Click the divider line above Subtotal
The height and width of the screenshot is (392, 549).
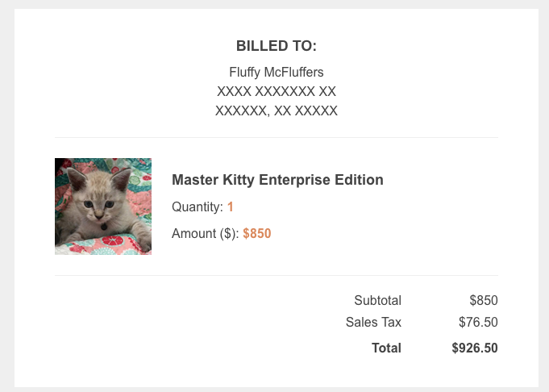(x=277, y=275)
